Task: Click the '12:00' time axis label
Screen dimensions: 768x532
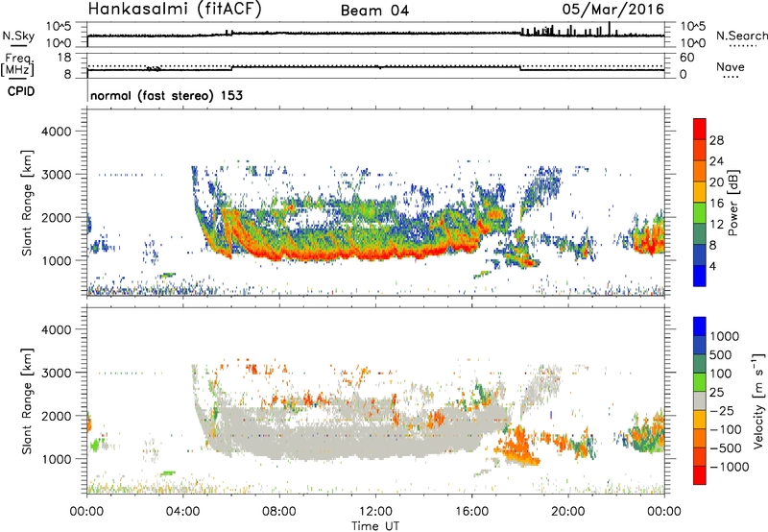Action: click(x=375, y=512)
